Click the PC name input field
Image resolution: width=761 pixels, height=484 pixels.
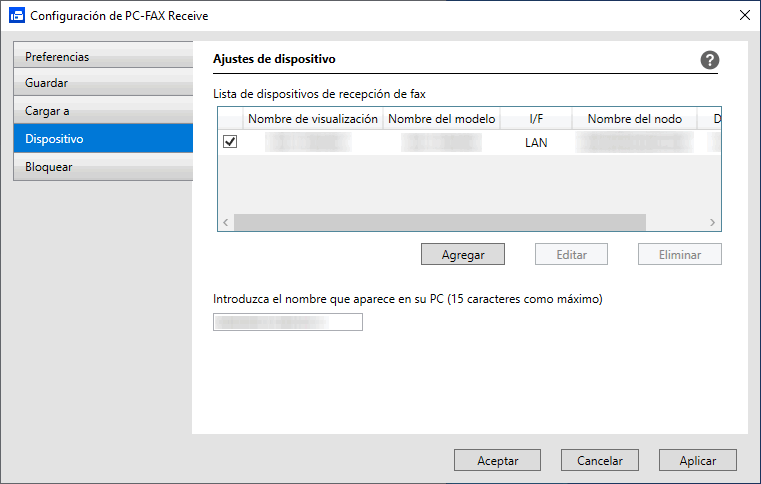[x=288, y=322]
